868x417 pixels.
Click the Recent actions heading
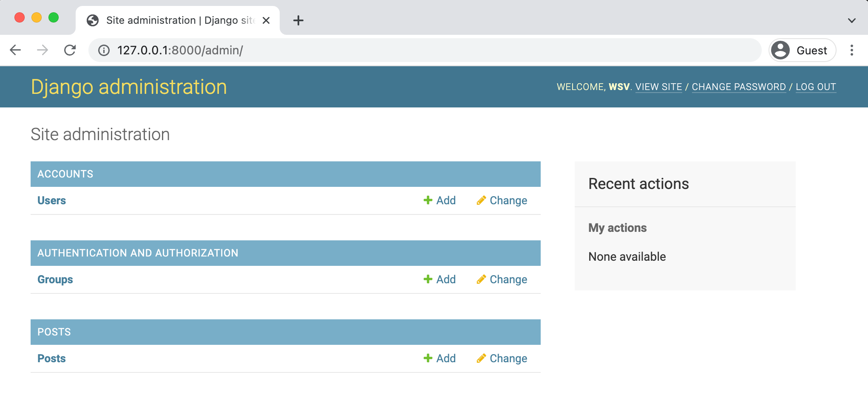point(638,184)
